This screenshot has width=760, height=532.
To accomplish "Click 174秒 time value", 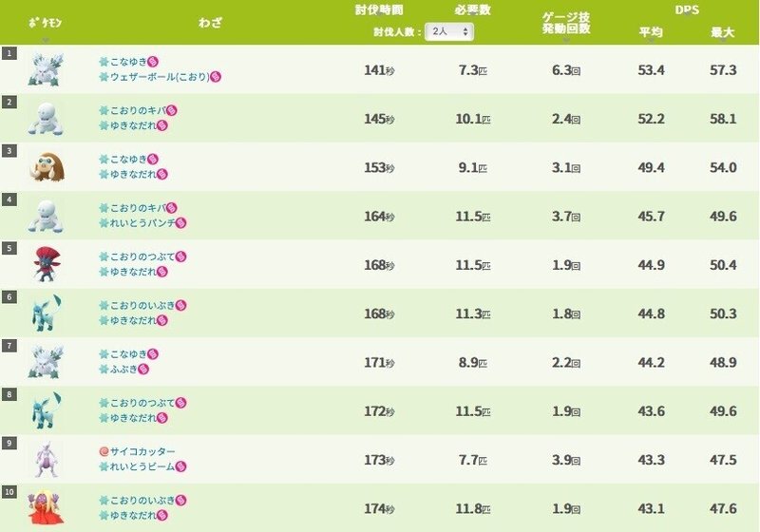I will point(379,509).
